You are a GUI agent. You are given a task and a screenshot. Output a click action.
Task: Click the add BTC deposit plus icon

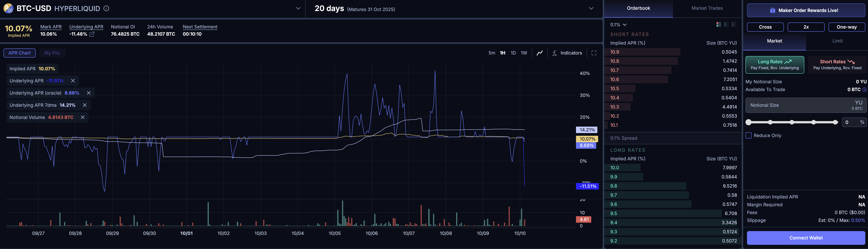(x=864, y=89)
